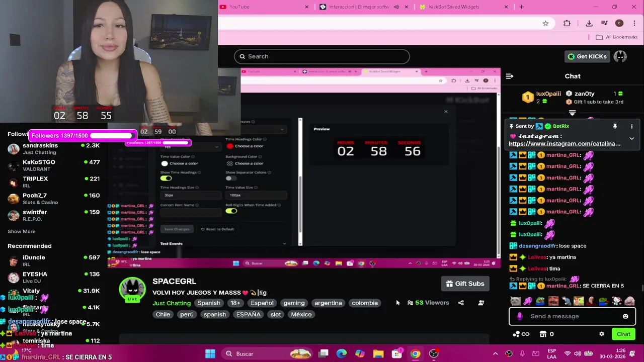Open pinned message options (three dots)
This screenshot has width=644, height=362.
click(632, 126)
